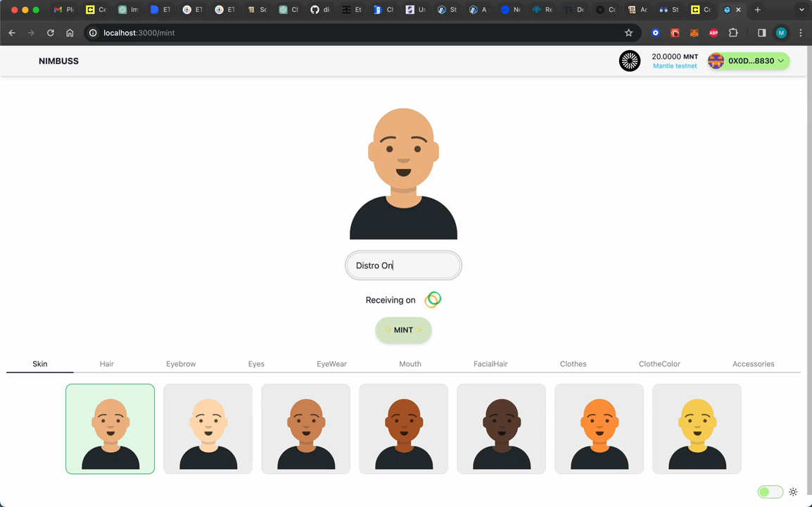Switch to the Mouth tab
The height and width of the screenshot is (507, 812).
410,364
